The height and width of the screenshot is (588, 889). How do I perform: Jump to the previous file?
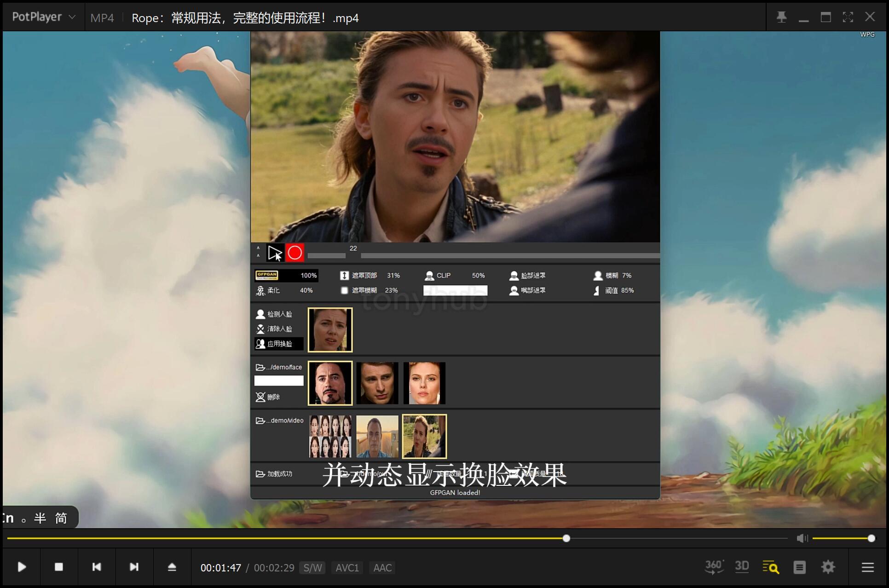tap(97, 567)
